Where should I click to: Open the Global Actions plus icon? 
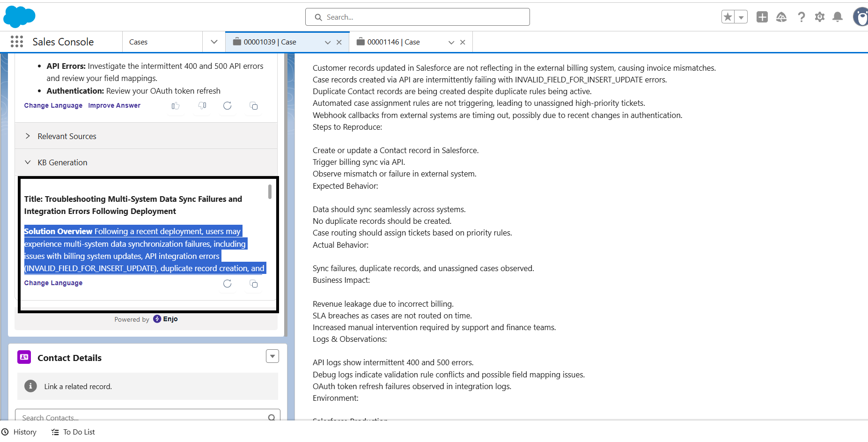762,17
